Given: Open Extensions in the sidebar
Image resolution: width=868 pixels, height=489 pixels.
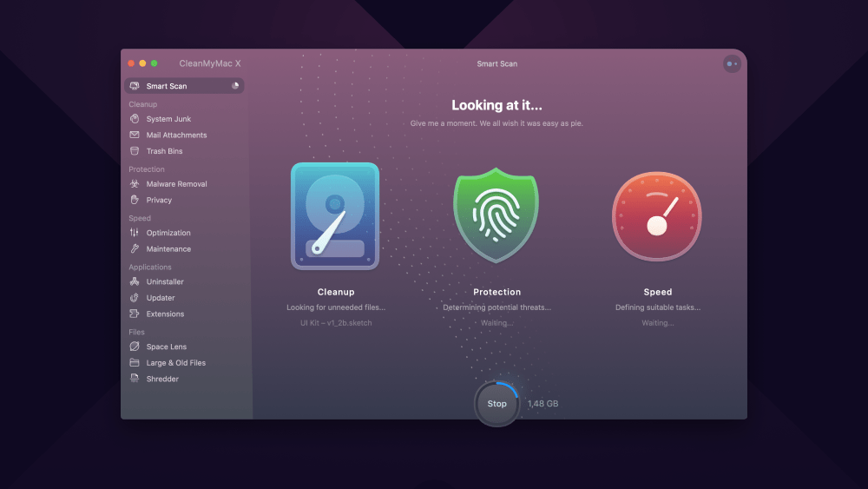Looking at the screenshot, I should coord(165,314).
